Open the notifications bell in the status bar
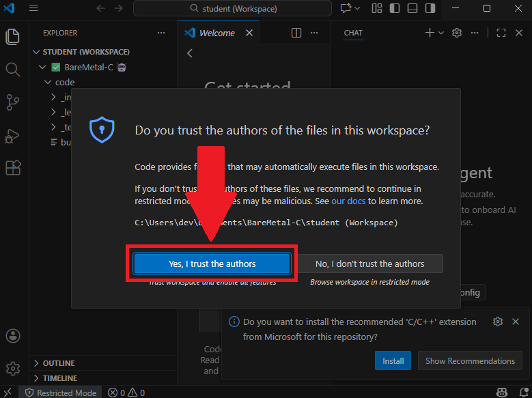 click(524, 393)
